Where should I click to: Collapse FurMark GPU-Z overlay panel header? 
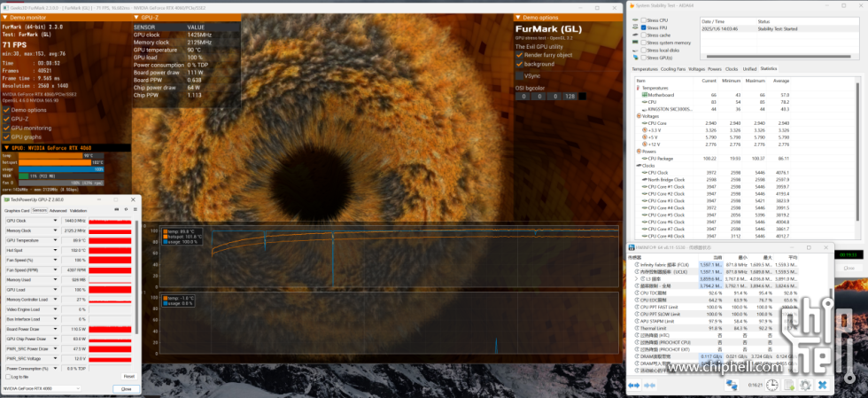187,18
